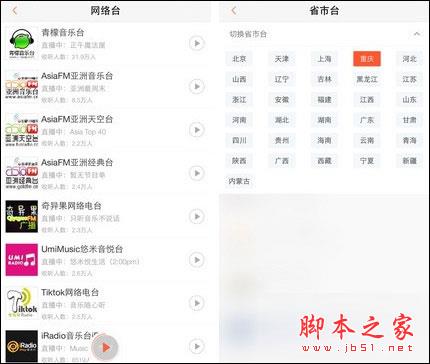Open the iRadio音乐台 logo thumbnail
430x364 pixels.
pyautogui.click(x=22, y=346)
